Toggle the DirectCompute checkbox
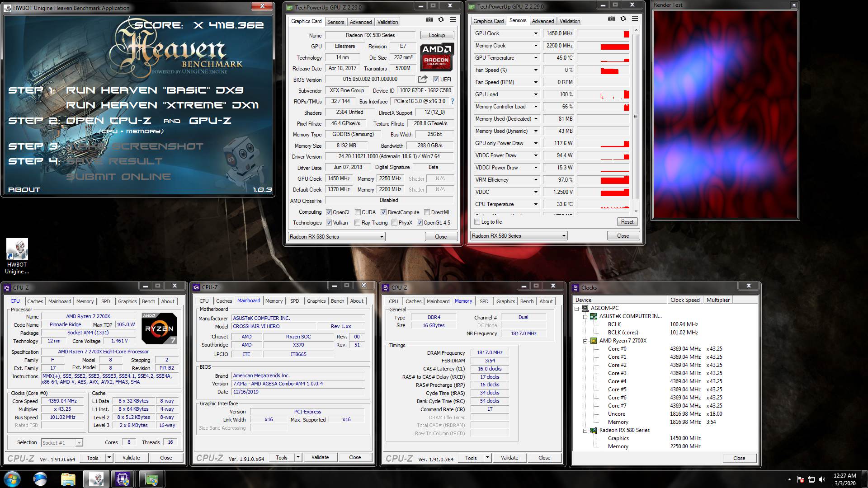 coord(383,212)
